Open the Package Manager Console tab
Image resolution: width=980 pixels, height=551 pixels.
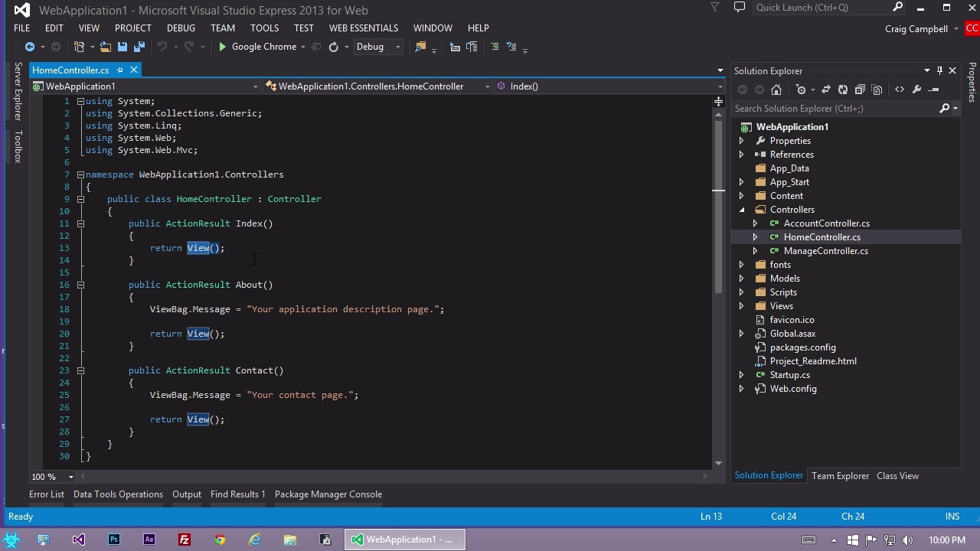pyautogui.click(x=328, y=494)
